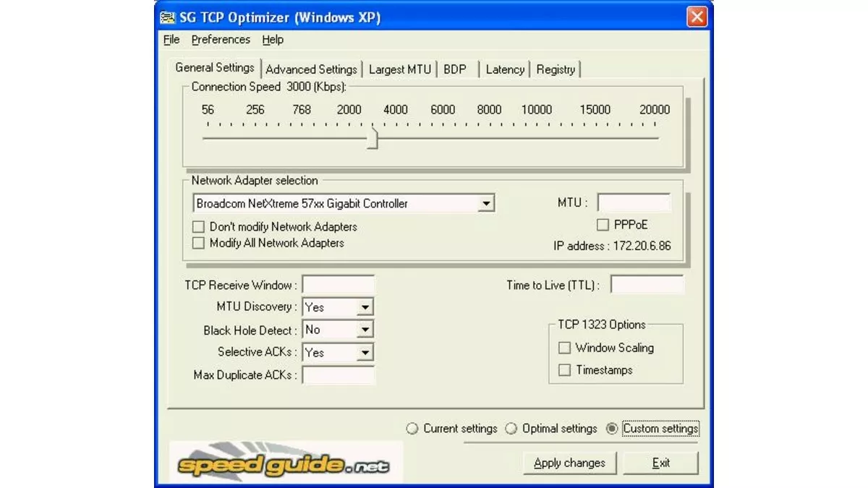Click the Apply changes button
Viewport: 868px width, 488px height.
pyautogui.click(x=569, y=463)
